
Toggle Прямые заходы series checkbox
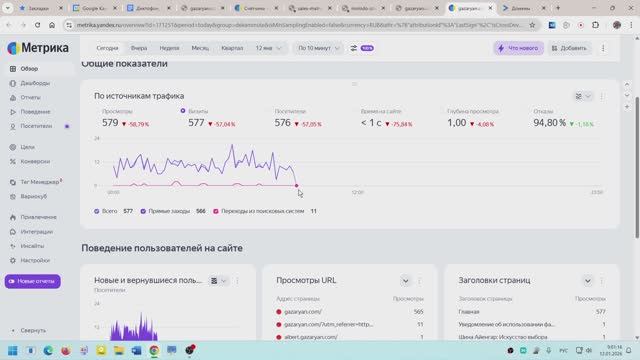click(x=143, y=211)
